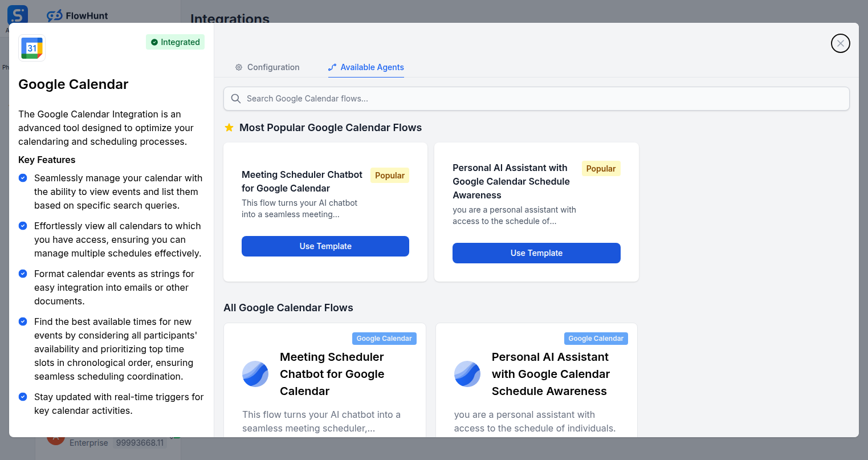Click the checkmark beside the calendar management feature
This screenshot has height=460, width=868.
tap(22, 178)
